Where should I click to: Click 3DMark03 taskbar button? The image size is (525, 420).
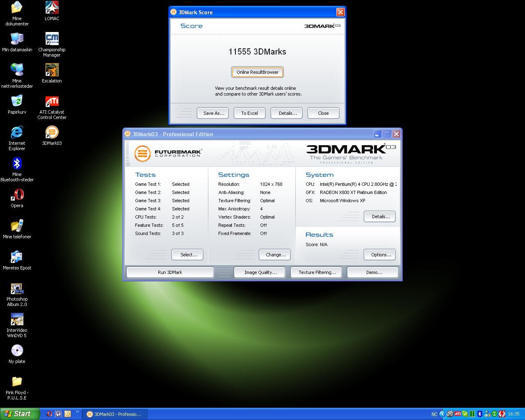click(x=115, y=414)
